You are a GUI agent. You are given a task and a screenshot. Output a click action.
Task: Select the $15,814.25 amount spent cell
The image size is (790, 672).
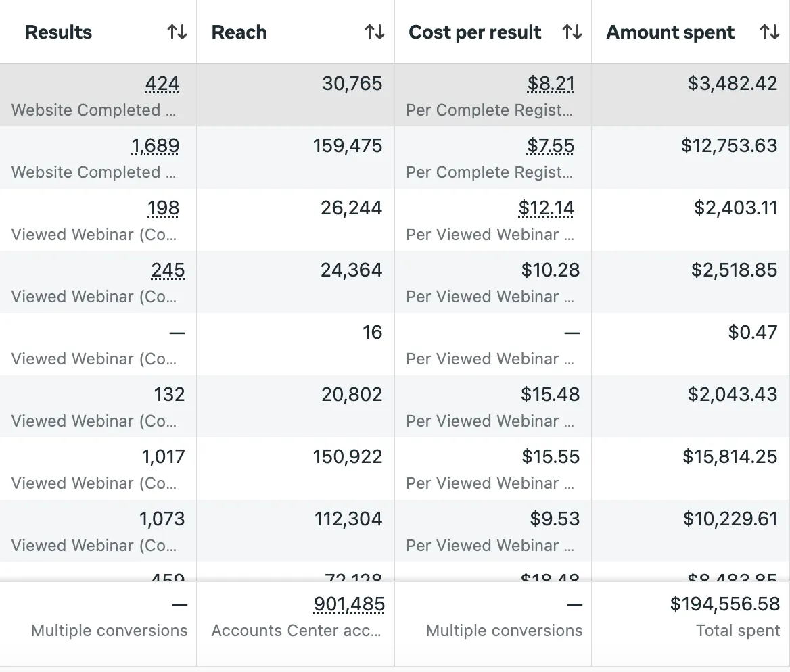[x=730, y=457]
